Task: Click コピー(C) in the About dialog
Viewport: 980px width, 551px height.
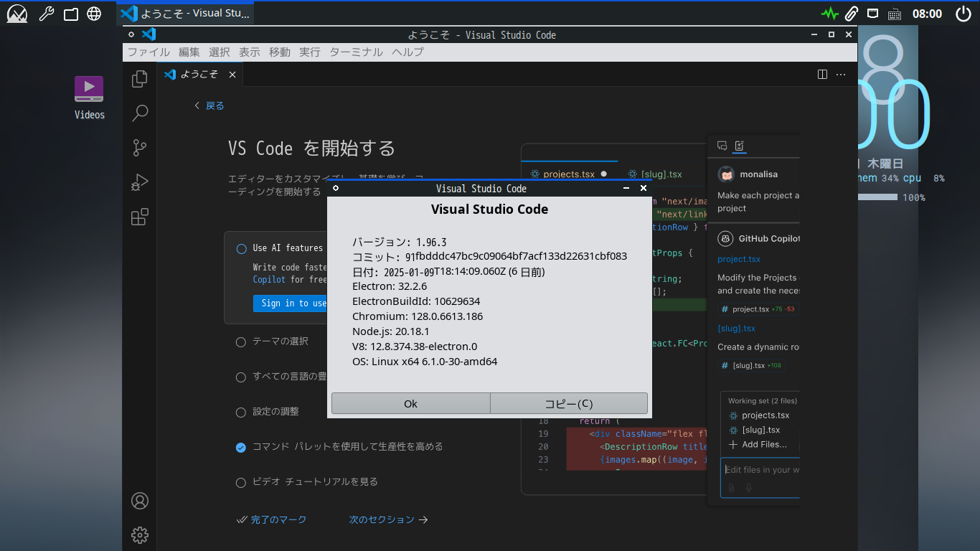Action: 569,403
